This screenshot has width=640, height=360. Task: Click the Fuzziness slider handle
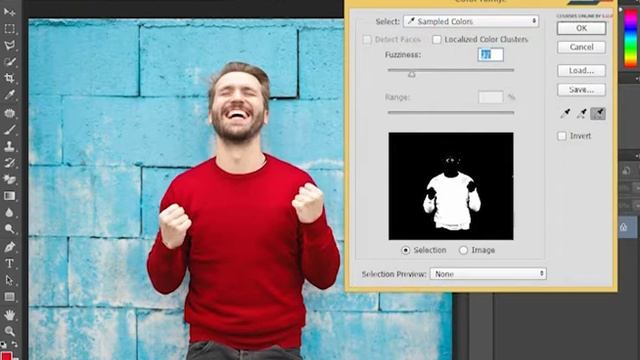click(412, 74)
